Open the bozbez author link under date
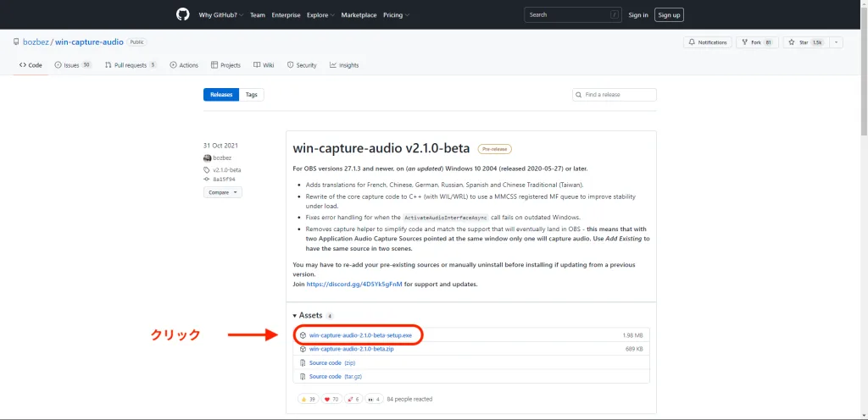 222,158
